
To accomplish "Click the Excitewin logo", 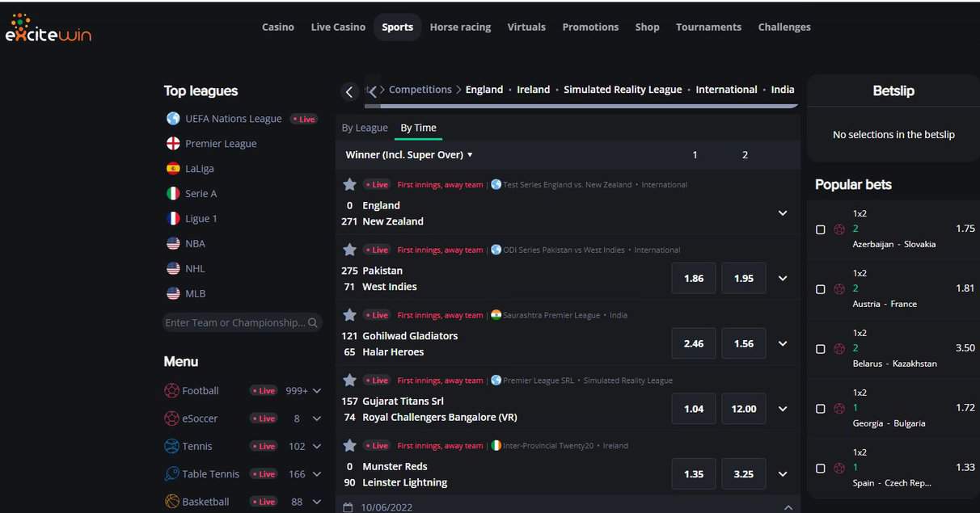I will point(49,28).
